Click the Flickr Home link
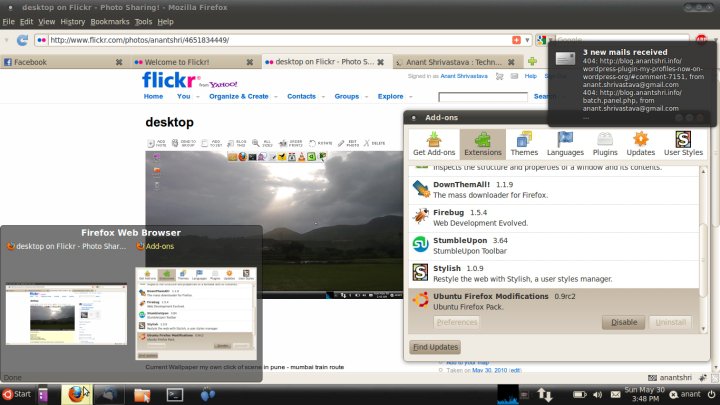This screenshot has width=720, height=405. (153, 97)
